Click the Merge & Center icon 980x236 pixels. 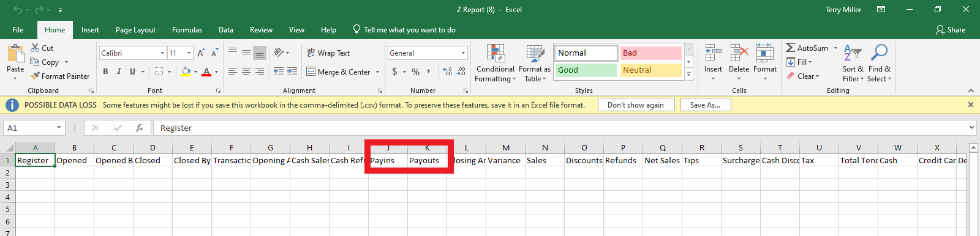[311, 72]
